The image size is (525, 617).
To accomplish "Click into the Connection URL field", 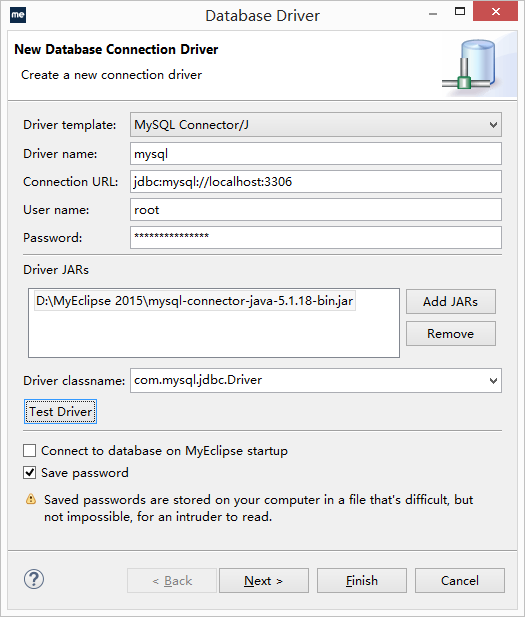I will (x=316, y=181).
